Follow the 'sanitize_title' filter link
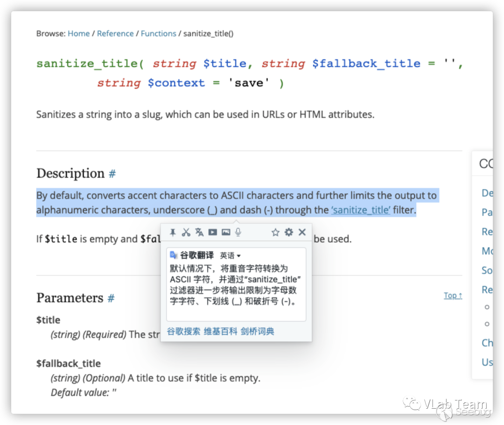Viewport: 504px width, 425px height. (361, 210)
